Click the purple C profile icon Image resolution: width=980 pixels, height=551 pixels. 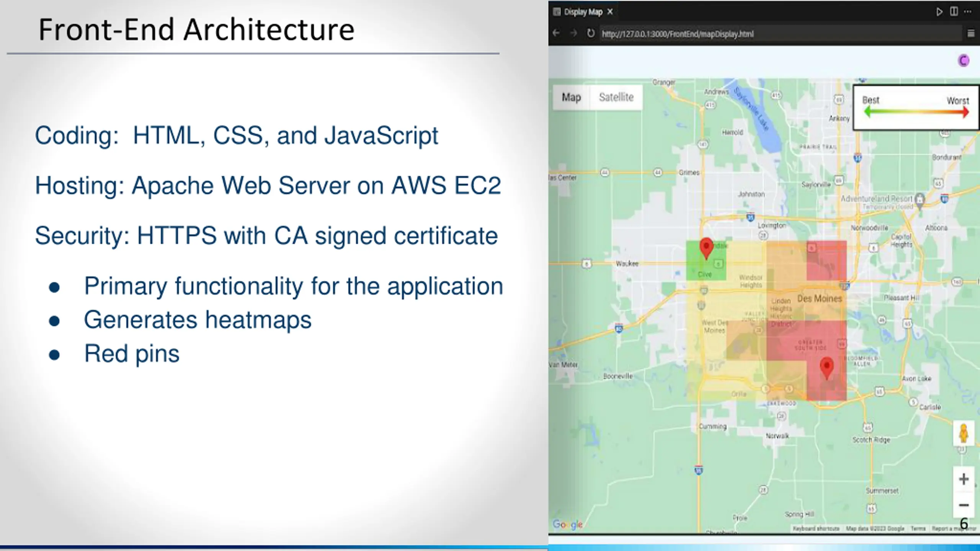pyautogui.click(x=963, y=60)
